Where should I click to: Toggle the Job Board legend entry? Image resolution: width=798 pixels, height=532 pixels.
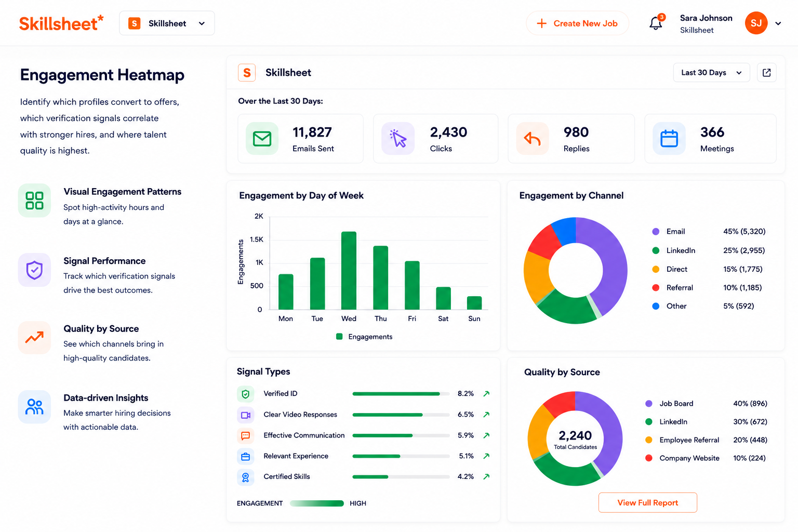pos(669,404)
